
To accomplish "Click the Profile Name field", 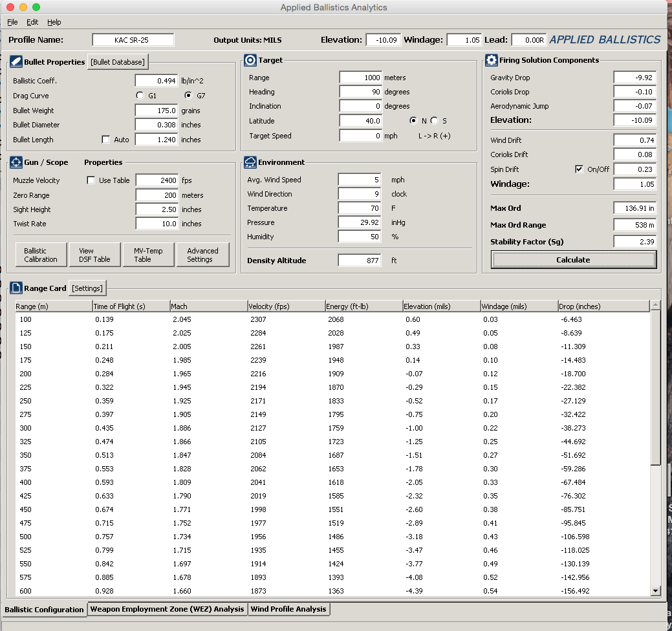I will click(x=133, y=39).
